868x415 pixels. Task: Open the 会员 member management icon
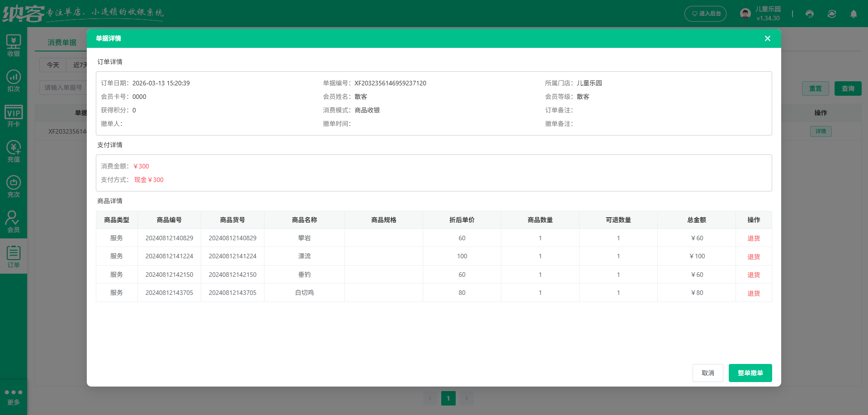click(14, 220)
